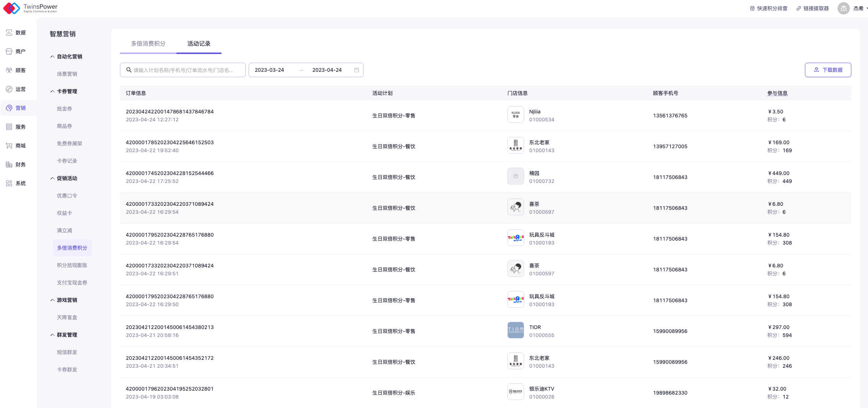Click the 系统 system grid icon
The width and height of the screenshot is (868, 408).
click(9, 183)
